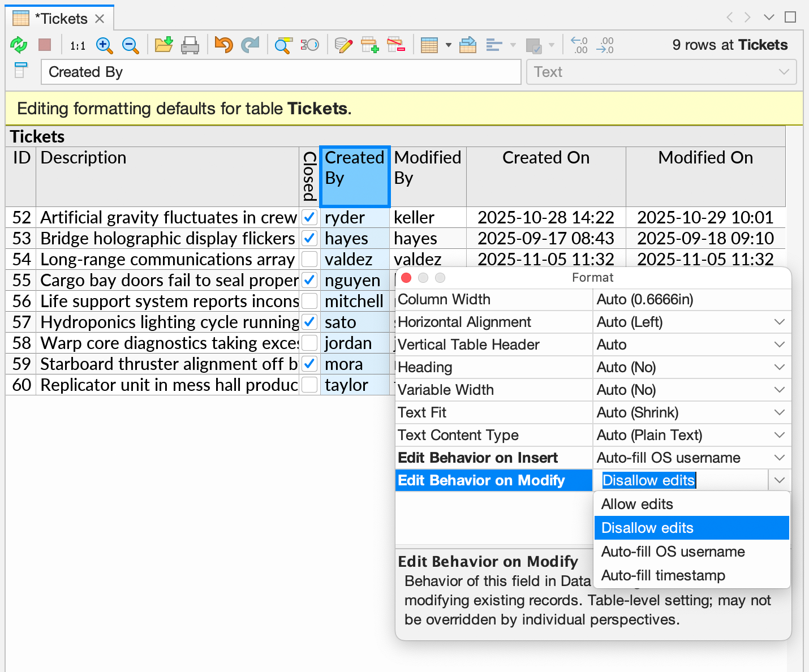Open the print dialog

tap(191, 45)
